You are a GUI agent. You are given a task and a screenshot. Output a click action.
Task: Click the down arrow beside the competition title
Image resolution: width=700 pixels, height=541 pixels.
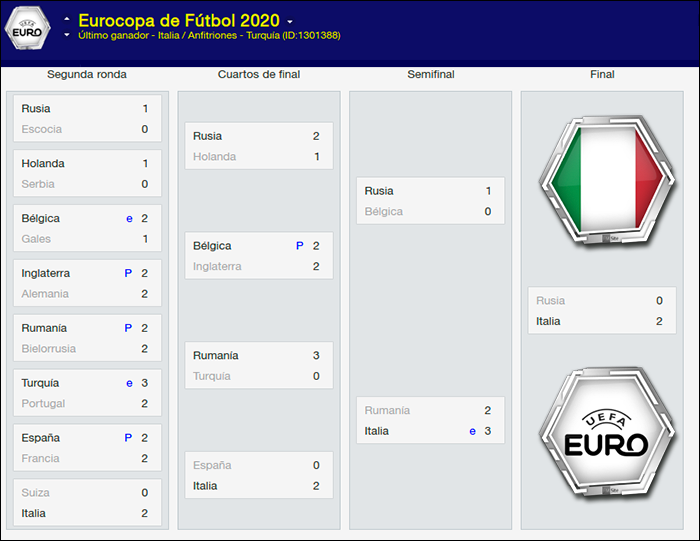point(67,35)
